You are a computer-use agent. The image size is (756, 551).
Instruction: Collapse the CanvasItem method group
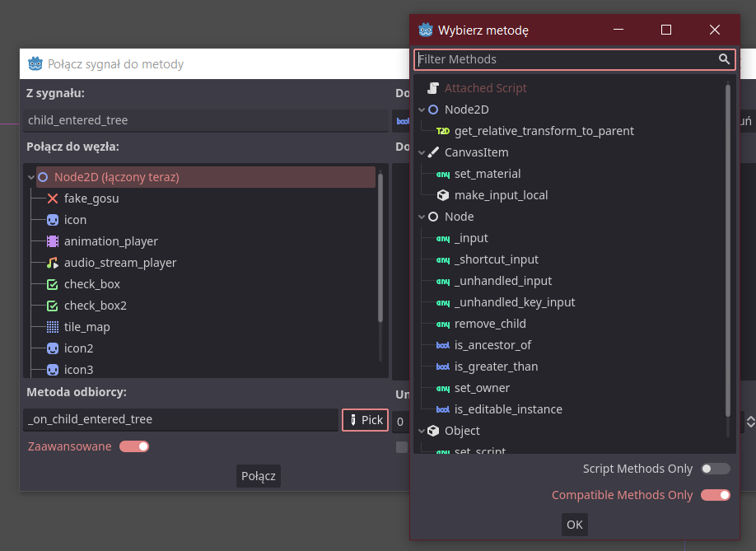click(x=422, y=153)
